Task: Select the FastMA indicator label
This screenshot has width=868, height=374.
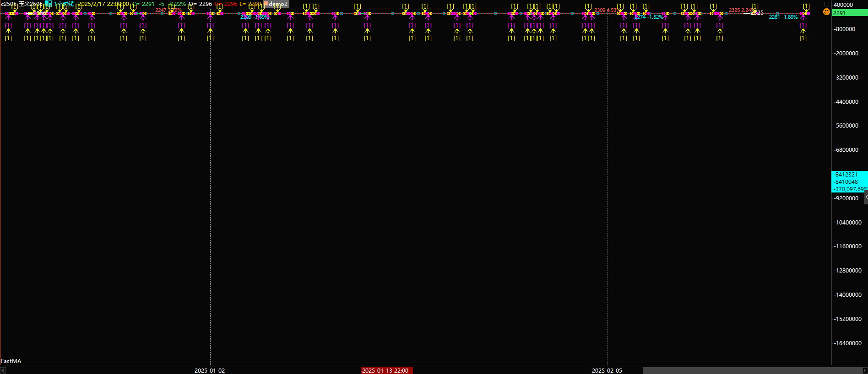Action: click(11, 361)
